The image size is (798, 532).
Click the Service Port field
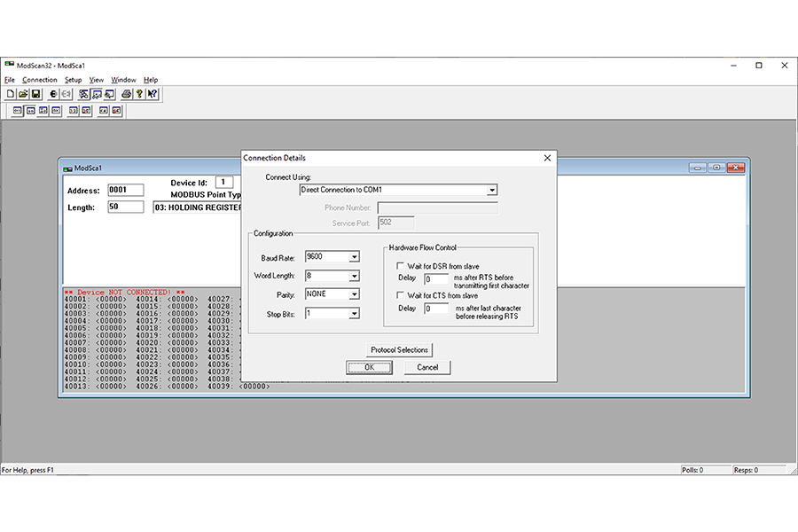[396, 223]
